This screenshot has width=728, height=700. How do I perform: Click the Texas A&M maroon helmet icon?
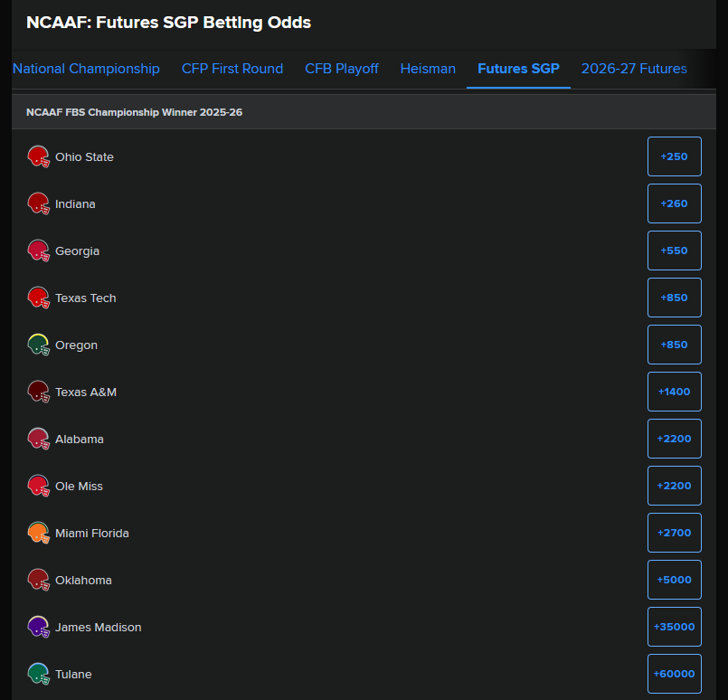coord(39,392)
